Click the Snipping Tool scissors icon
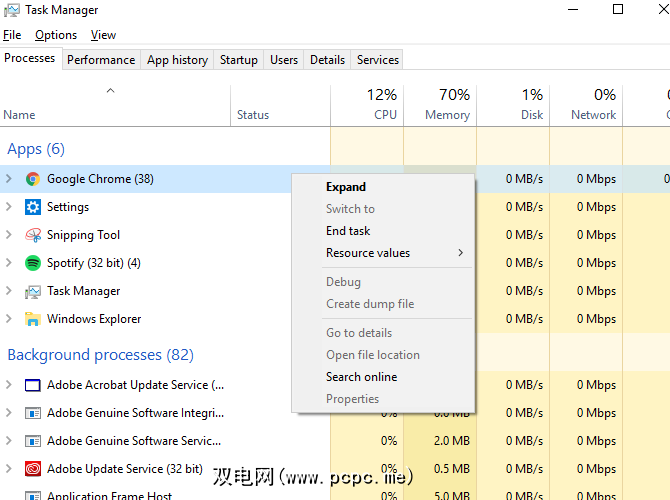The width and height of the screenshot is (670, 500). pos(33,235)
